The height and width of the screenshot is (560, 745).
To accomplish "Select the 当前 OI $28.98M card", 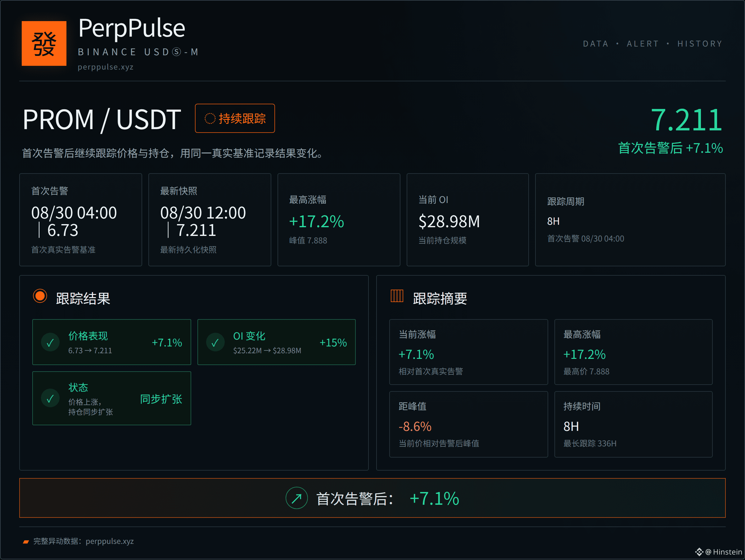I will coord(467,219).
